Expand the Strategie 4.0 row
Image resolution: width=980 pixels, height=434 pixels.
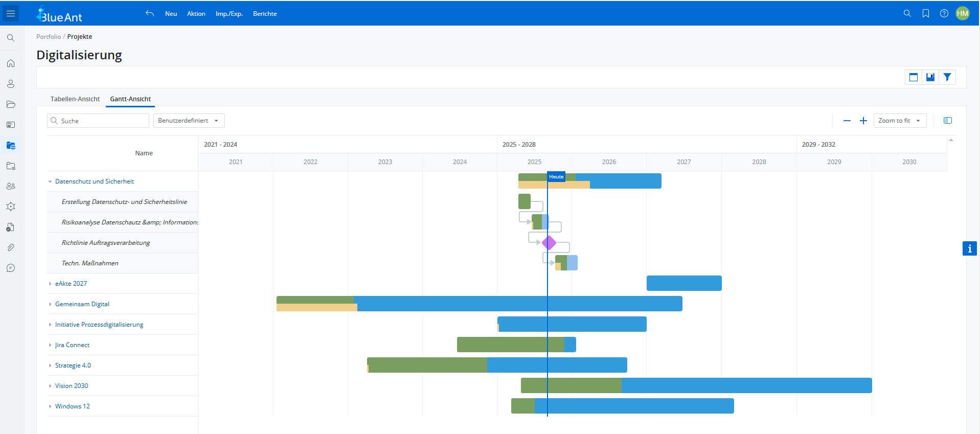[50, 366]
